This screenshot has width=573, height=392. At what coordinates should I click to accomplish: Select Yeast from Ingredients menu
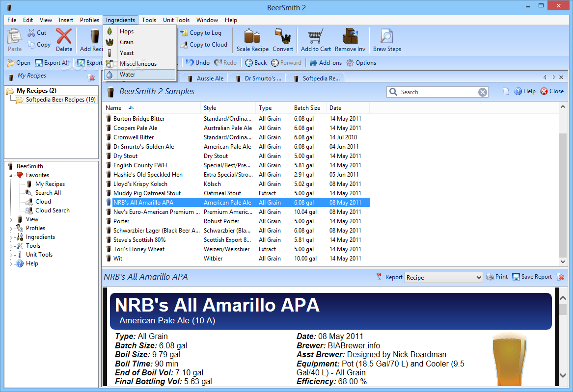[x=139, y=53]
